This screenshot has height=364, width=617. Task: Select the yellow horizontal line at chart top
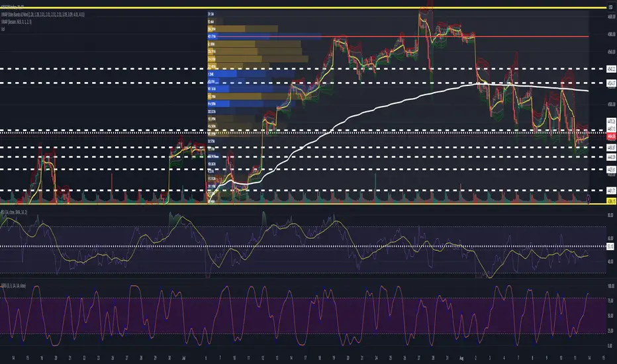point(303,7)
